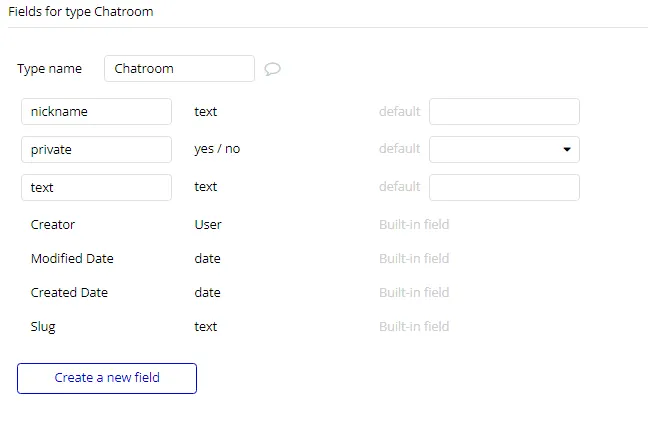Focus the third field name box labeled text
Viewport: 648px width, 436px height.
96,187
